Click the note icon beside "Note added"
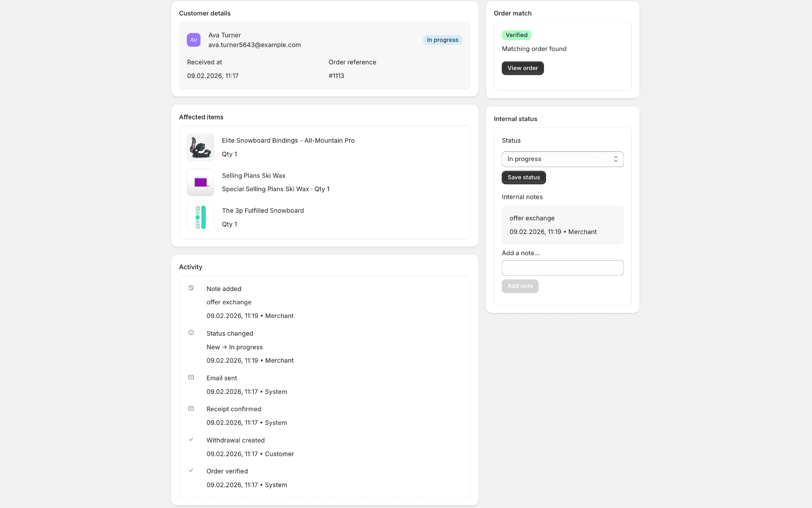812x508 pixels. [x=191, y=288]
